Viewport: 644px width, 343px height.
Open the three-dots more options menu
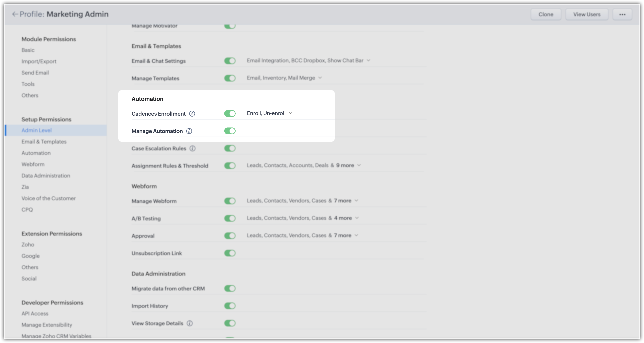coord(622,15)
